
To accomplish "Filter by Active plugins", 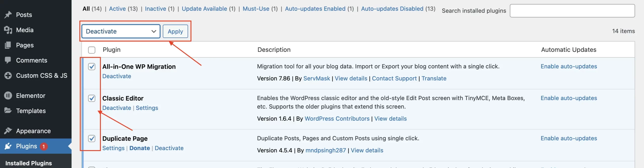I will [117, 9].
